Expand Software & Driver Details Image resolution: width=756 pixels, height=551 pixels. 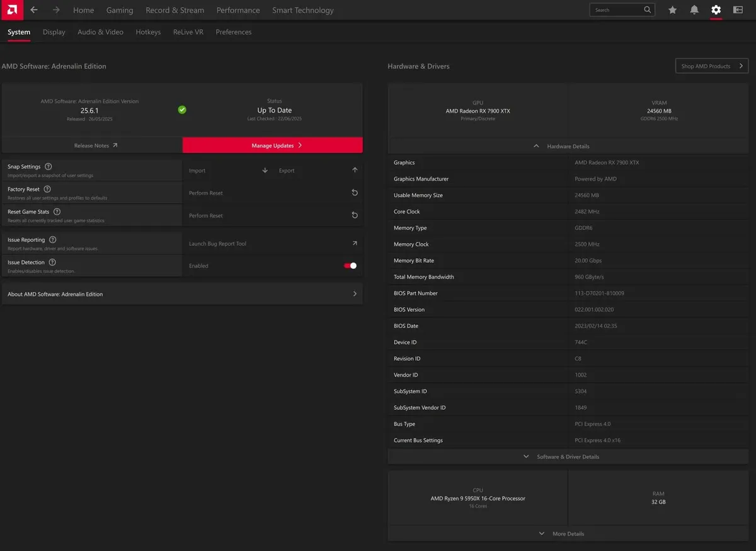click(x=568, y=457)
